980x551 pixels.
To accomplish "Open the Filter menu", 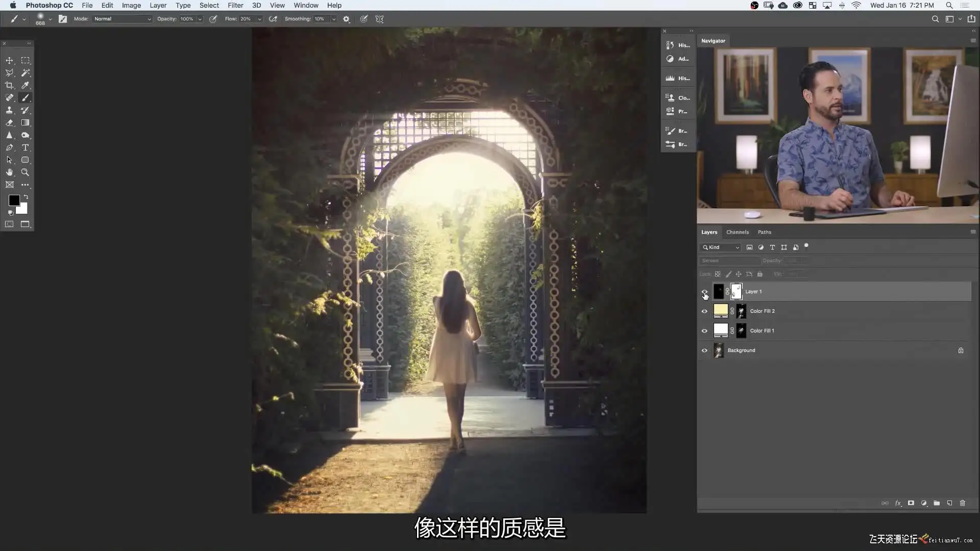I will pos(235,5).
